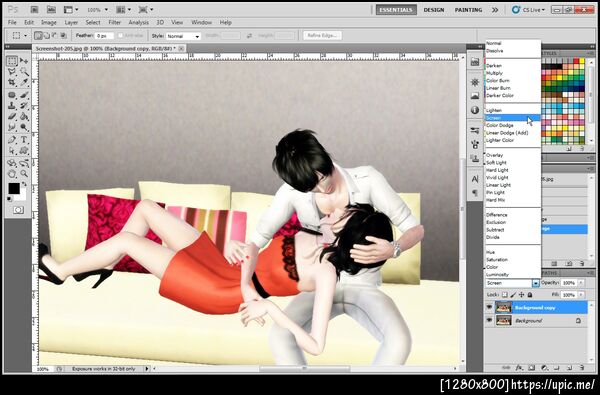The height and width of the screenshot is (395, 600).
Task: Select the Lasso tool
Action: click(12, 72)
